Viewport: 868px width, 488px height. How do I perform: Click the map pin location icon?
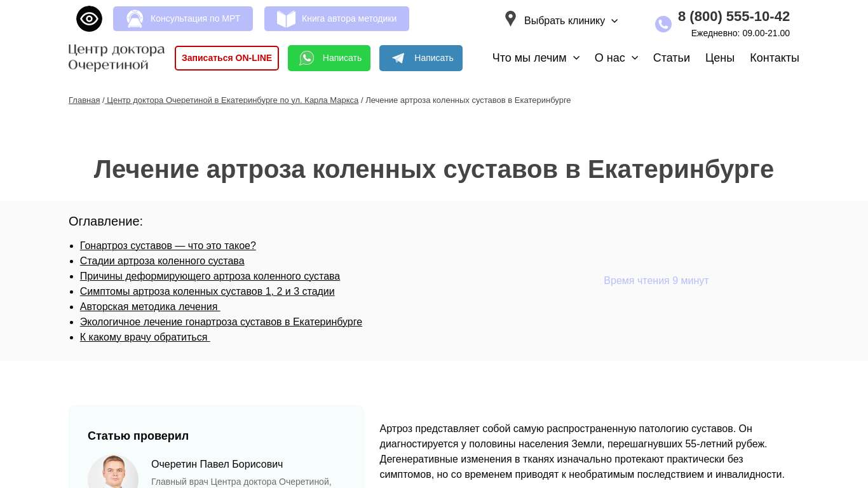(510, 19)
